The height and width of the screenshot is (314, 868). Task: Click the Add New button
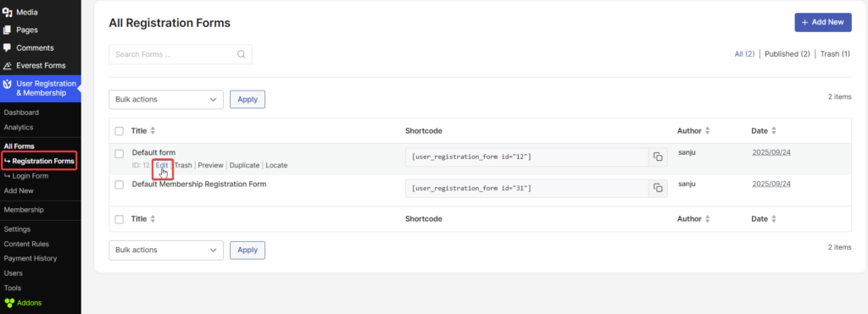pos(823,22)
